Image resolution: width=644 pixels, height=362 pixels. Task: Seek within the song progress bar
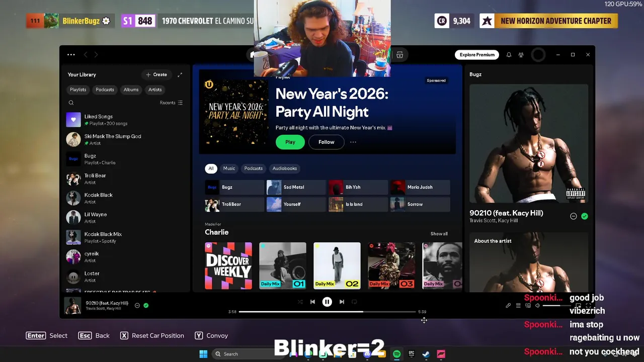(327, 312)
